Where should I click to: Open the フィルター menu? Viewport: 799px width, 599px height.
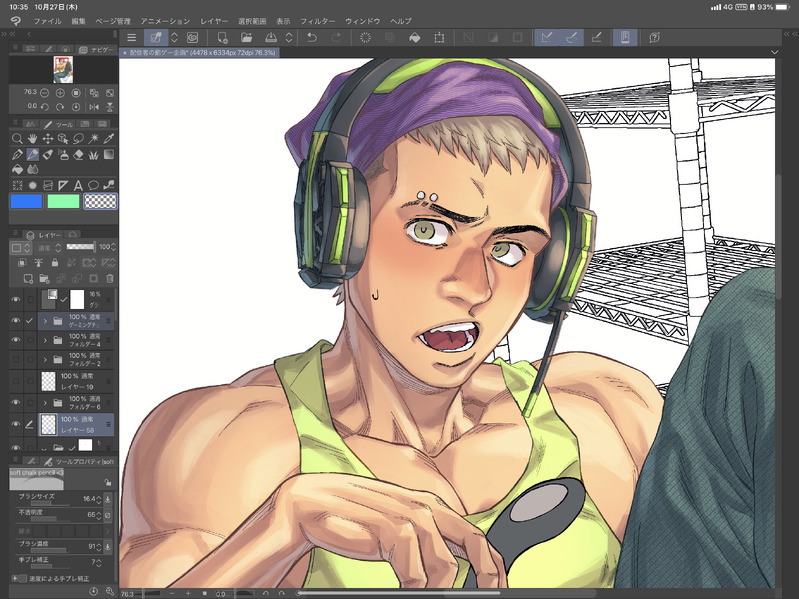[x=317, y=21]
